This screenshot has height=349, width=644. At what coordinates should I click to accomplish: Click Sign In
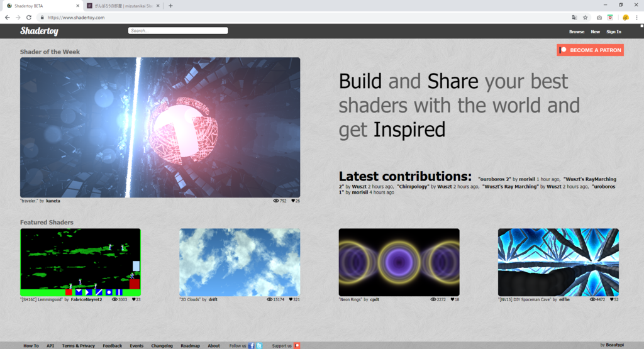tap(614, 31)
